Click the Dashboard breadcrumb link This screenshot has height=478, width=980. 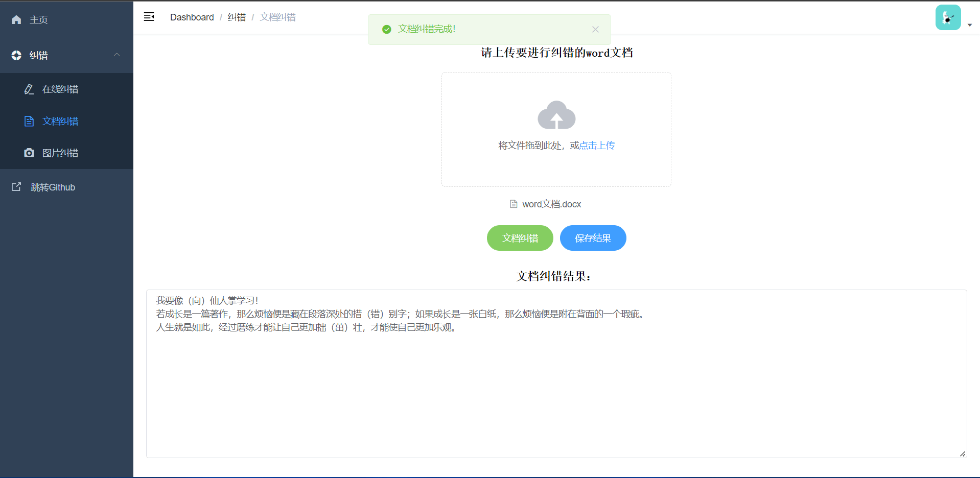click(192, 17)
